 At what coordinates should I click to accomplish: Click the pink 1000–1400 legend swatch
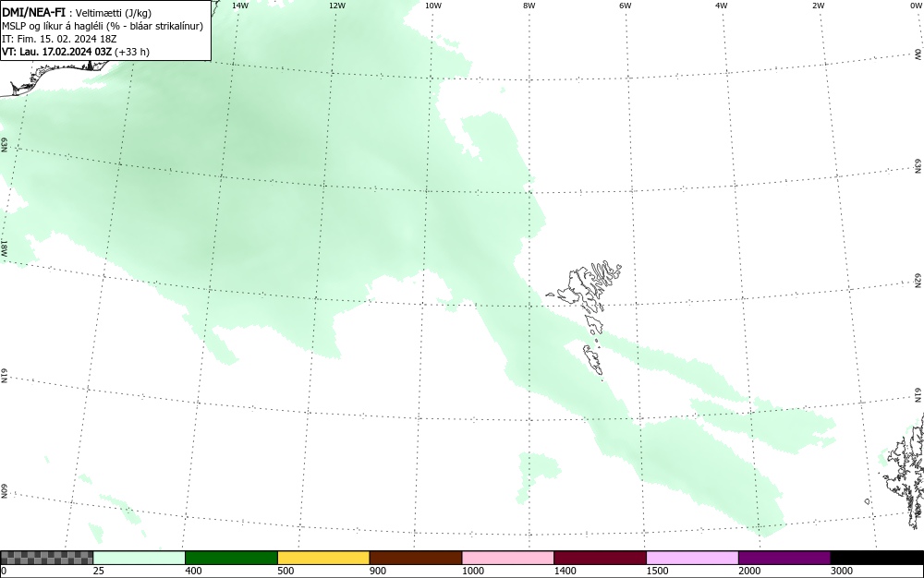[x=508, y=558]
